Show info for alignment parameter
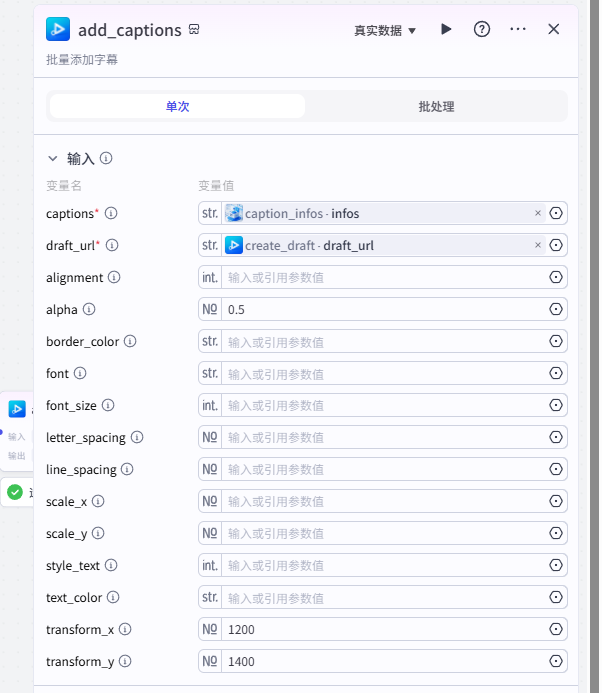The height and width of the screenshot is (693, 602). point(114,277)
